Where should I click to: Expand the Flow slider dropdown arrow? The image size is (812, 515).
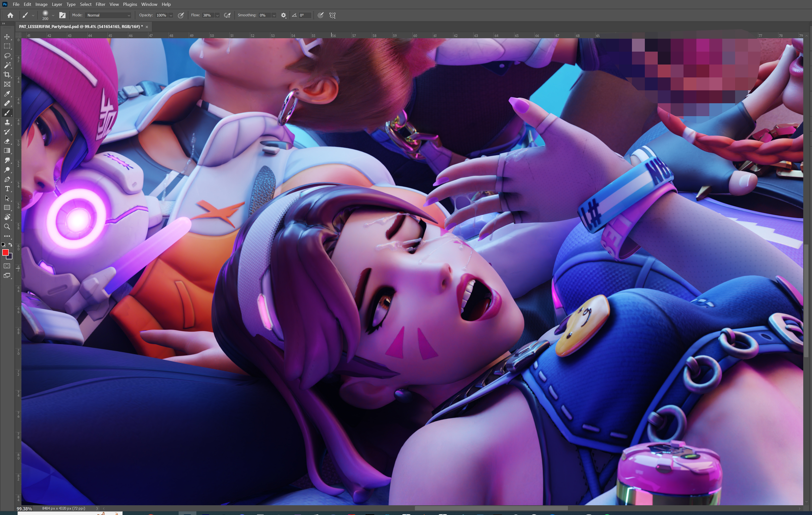point(217,15)
